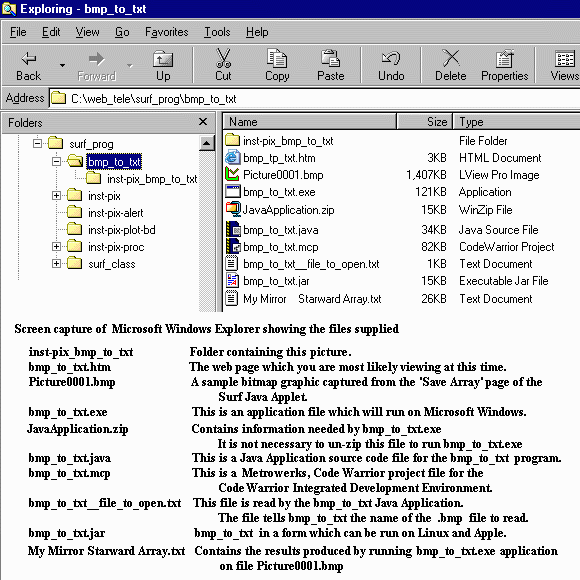Image resolution: width=580 pixels, height=580 pixels.
Task: Expand the surf_class folder node
Action: (56, 263)
